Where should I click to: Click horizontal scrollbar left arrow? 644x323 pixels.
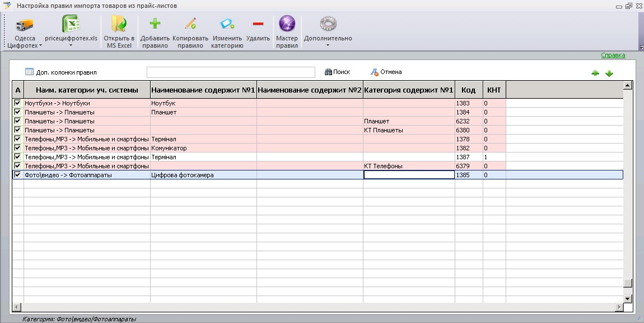pyautogui.click(x=16, y=307)
